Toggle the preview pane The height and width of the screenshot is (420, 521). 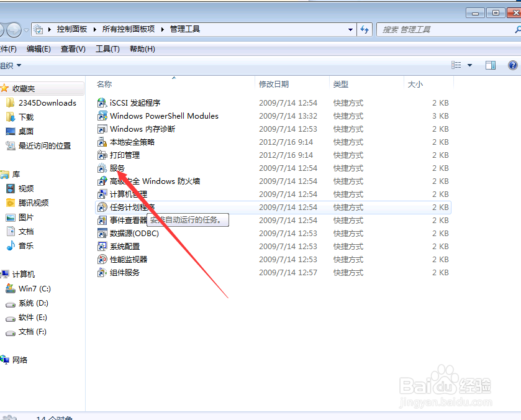(491, 65)
